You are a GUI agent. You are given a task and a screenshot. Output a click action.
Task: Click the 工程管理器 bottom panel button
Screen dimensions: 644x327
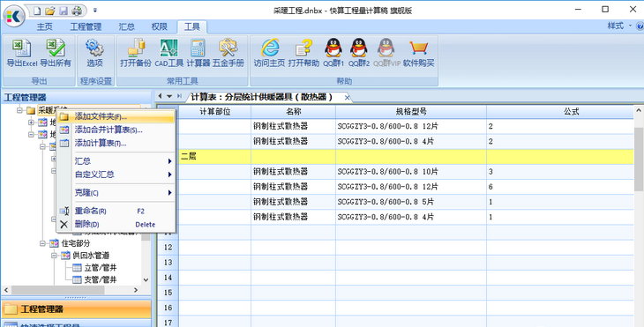click(77, 309)
